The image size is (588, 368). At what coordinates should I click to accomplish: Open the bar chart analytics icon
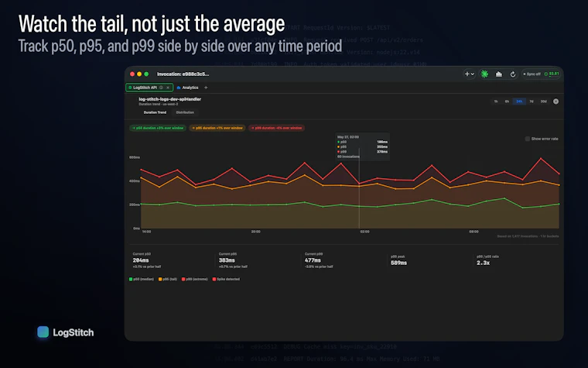coord(499,74)
